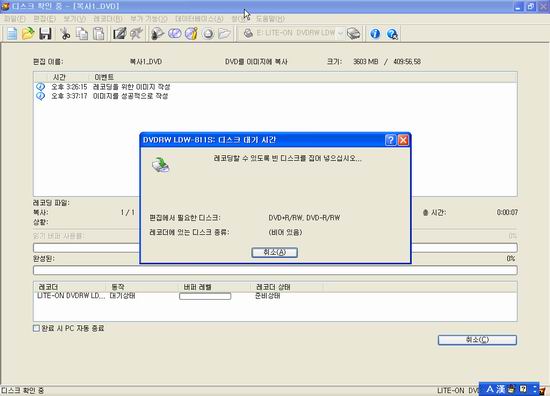Screen dimensions: 550x396
Task: Toggle 완료 시 PC 자동 종료 checkbox
Action: (36, 328)
